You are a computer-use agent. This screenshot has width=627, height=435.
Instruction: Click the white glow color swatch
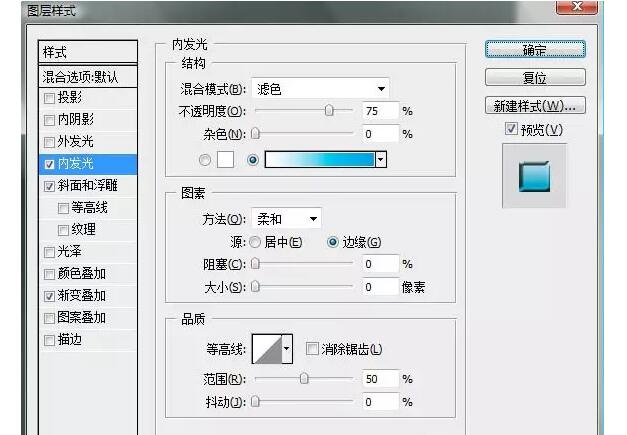click(225, 160)
